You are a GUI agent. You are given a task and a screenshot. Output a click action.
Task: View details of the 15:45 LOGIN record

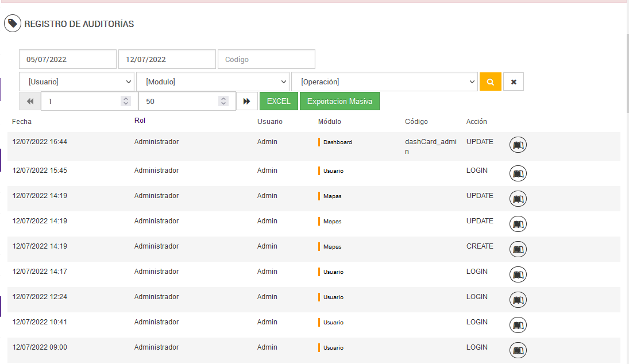[x=518, y=173]
